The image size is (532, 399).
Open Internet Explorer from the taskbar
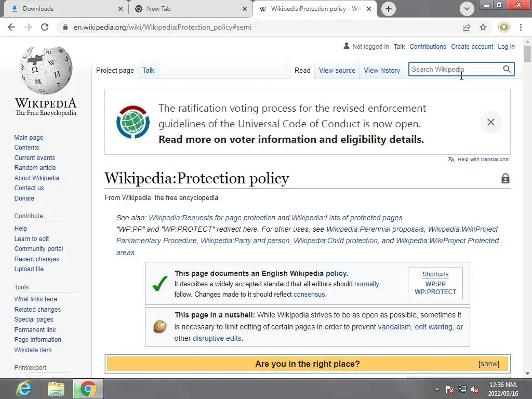pyautogui.click(x=24, y=389)
